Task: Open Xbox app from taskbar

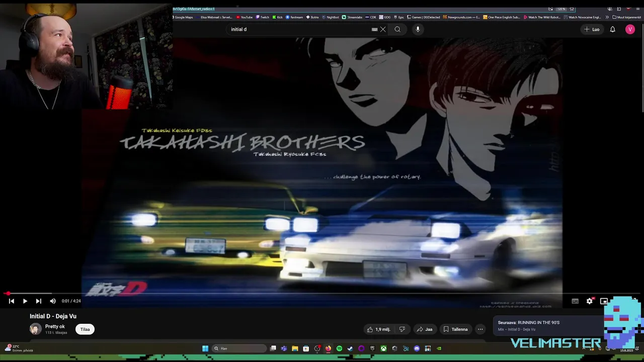Action: coord(383,348)
